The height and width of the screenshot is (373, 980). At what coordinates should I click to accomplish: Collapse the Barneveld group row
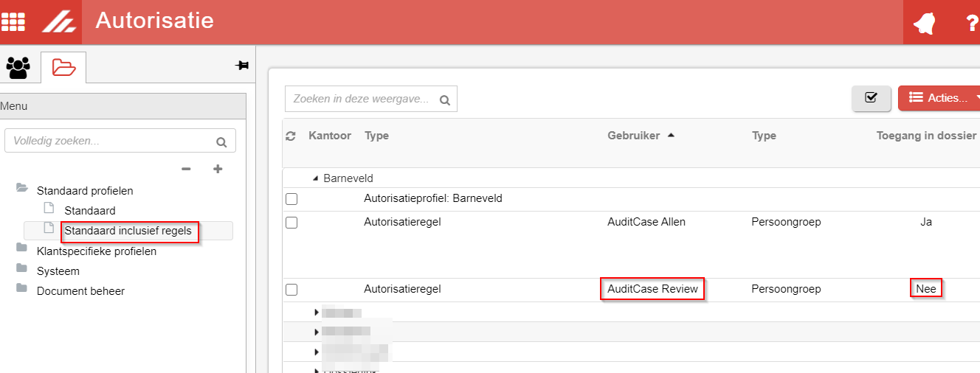[316, 178]
